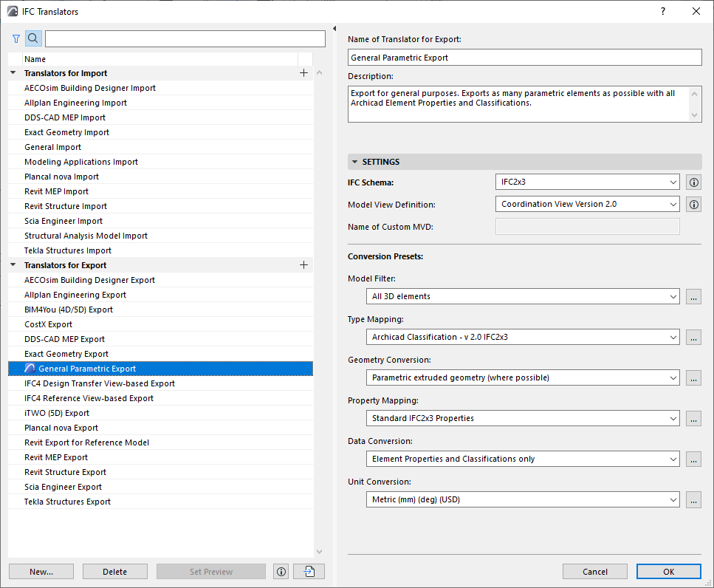This screenshot has height=588, width=714.
Task: Add new import translator with plus icon
Action: point(303,73)
